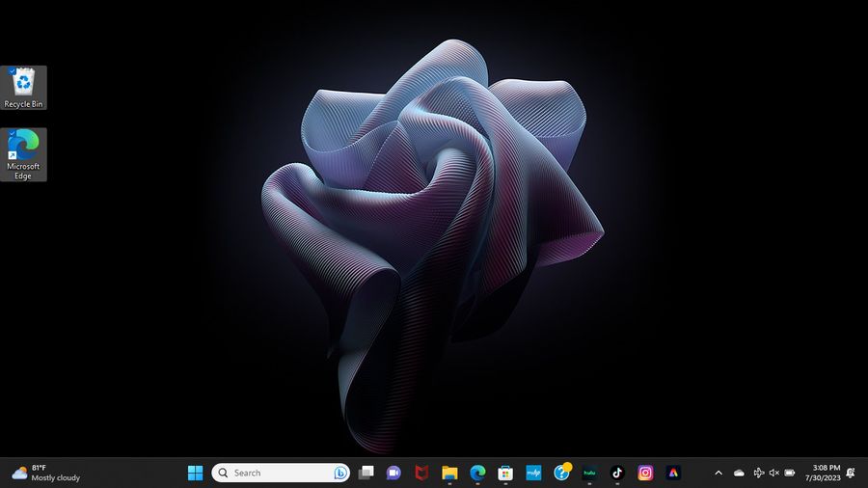The width and height of the screenshot is (868, 488).
Task: Click the airplane mode network tray icon
Action: 759,474
